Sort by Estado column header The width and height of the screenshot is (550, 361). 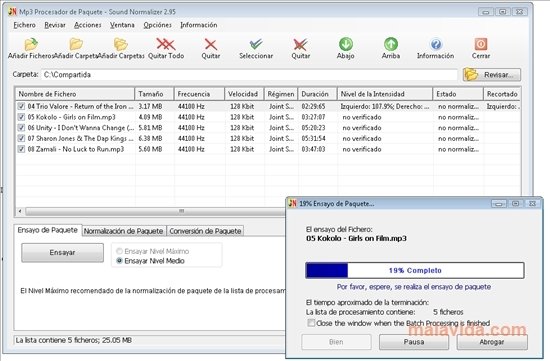[x=458, y=94]
